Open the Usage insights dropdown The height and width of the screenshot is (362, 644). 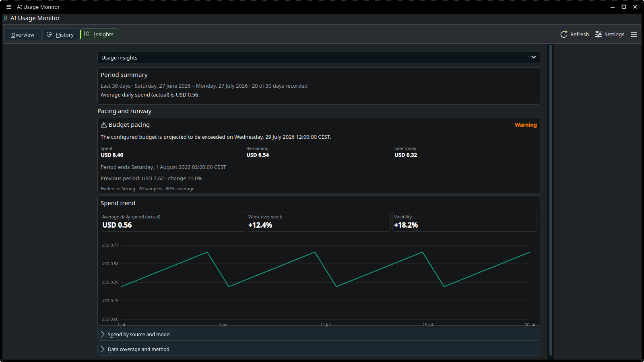[319, 58]
